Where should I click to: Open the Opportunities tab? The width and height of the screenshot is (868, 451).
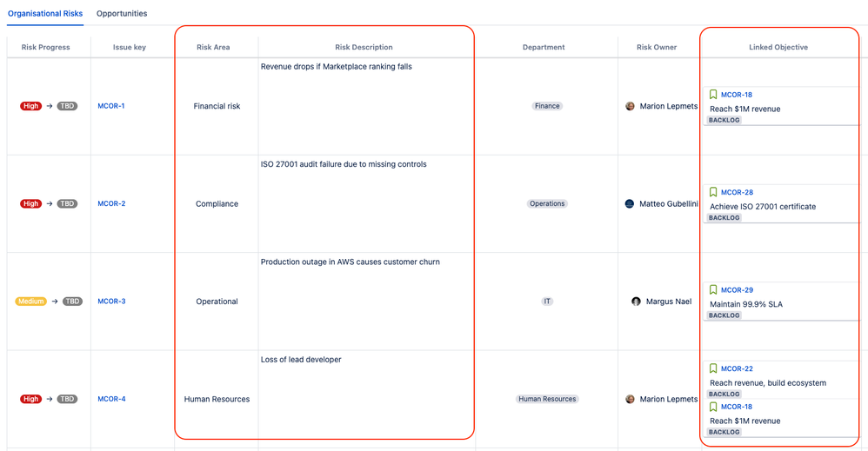point(122,14)
